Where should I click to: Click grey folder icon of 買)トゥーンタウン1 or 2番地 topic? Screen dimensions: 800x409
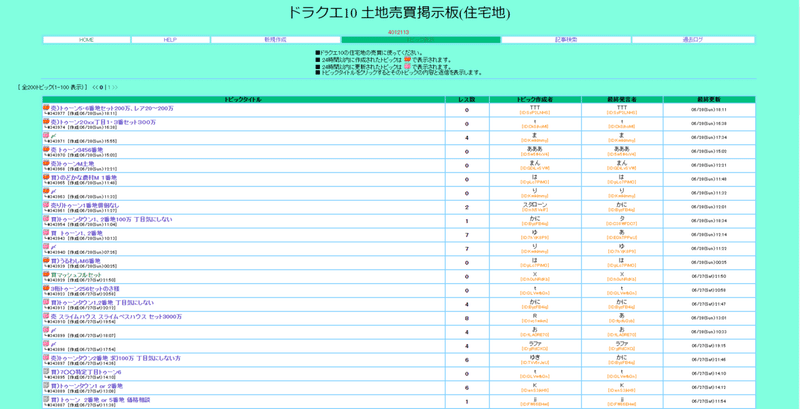point(46,386)
